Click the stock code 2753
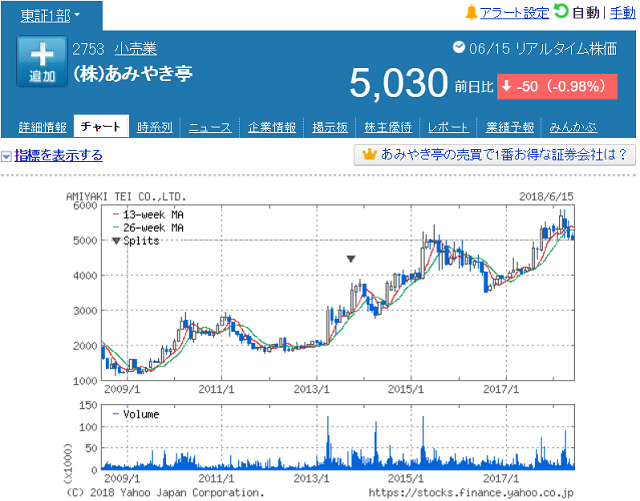This screenshot has width=640, height=501. tap(88, 49)
